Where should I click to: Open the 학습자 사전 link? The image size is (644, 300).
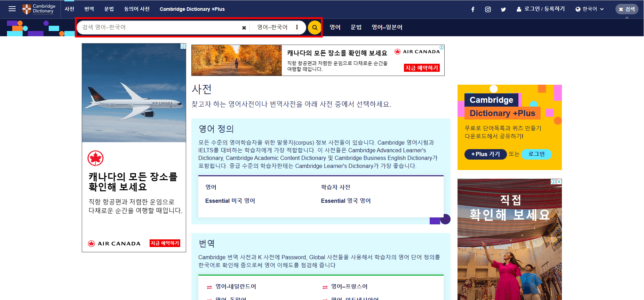pos(335,187)
